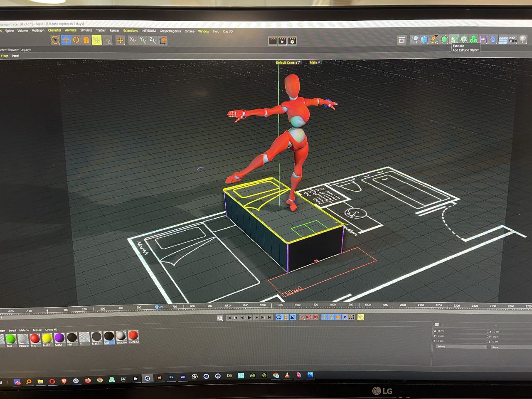This screenshot has width=532, height=399.
Task: Open the Panel menu in viewport
Action: click(x=15, y=56)
